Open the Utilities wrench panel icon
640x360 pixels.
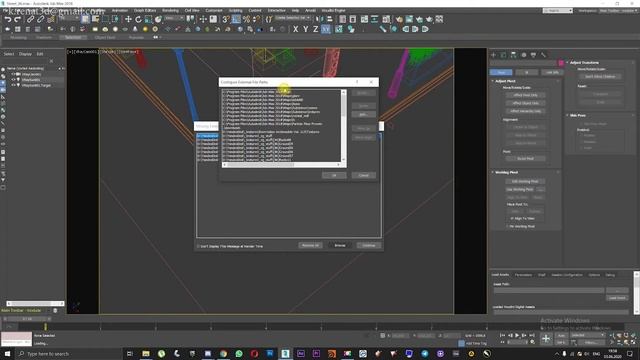[x=544, y=55]
